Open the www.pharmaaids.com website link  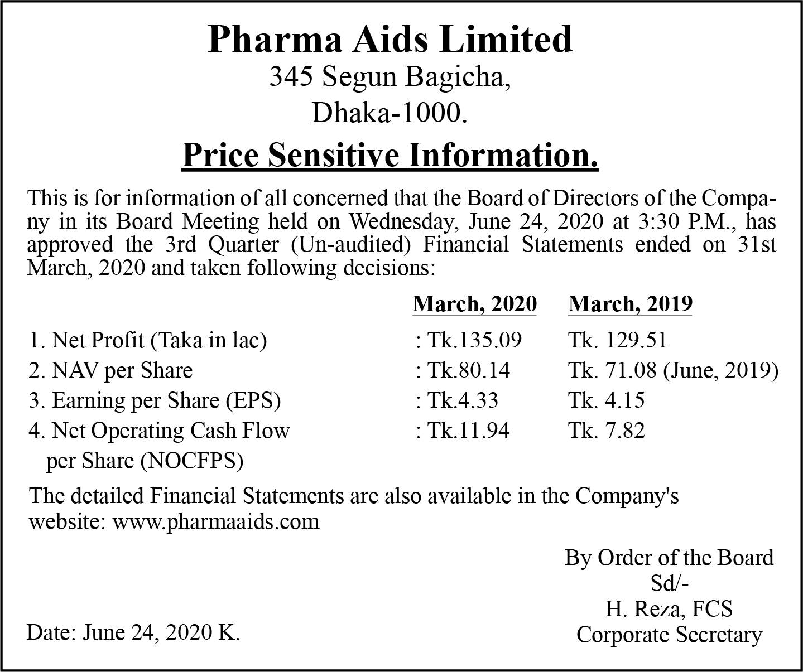click(216, 521)
